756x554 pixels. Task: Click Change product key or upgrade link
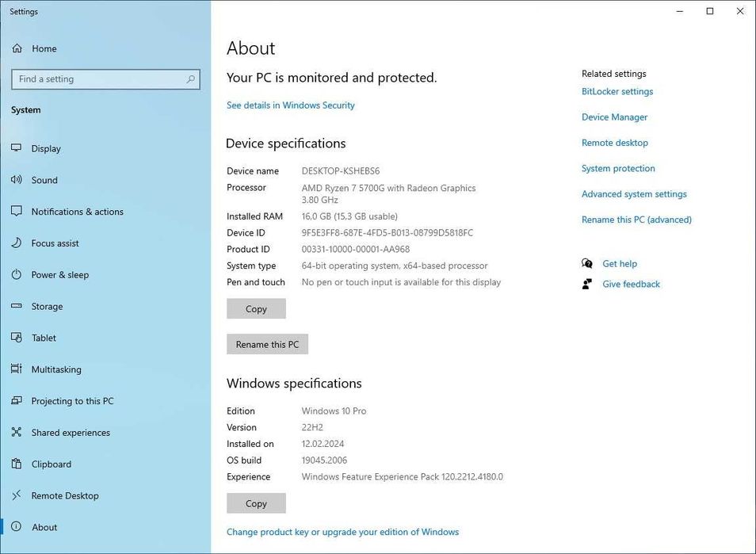pyautogui.click(x=343, y=532)
